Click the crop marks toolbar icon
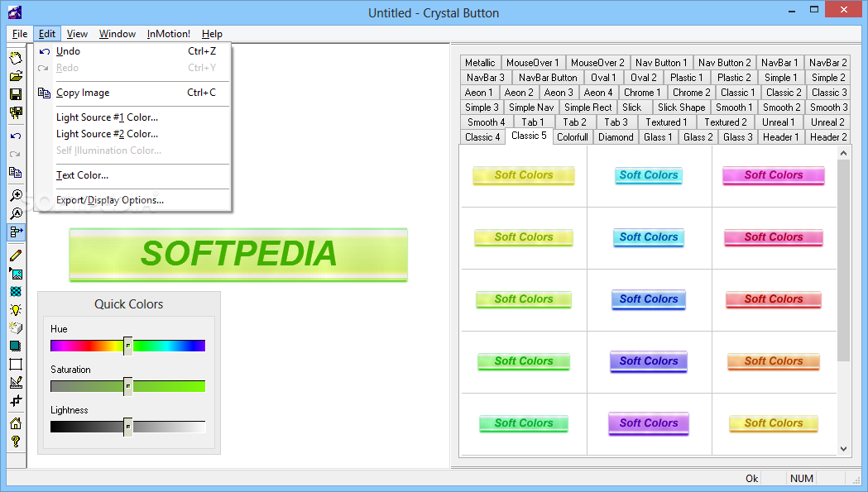Viewport: 868px width, 492px height. point(16,401)
